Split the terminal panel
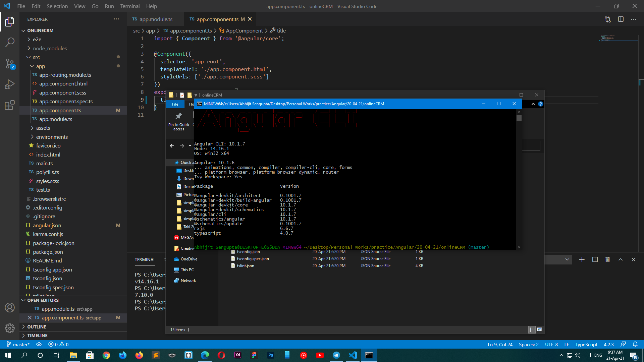 coord(595,259)
